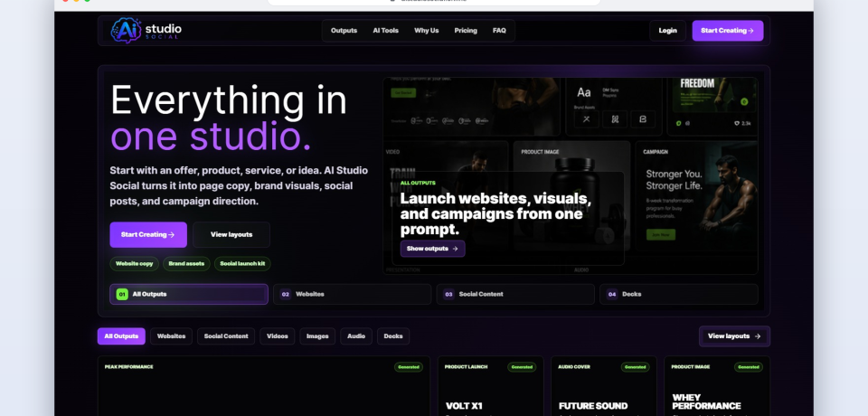Filter by Social Content chip
This screenshot has width=868, height=416.
[226, 336]
